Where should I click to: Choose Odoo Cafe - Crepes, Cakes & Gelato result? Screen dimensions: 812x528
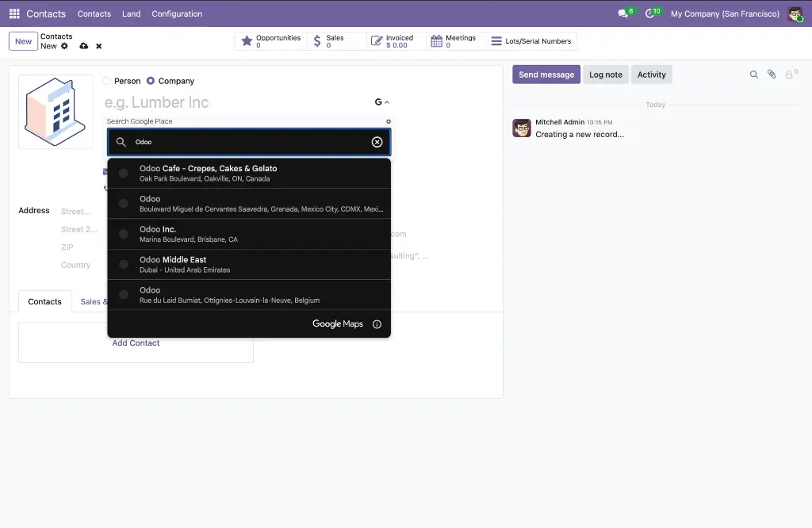tap(249, 173)
